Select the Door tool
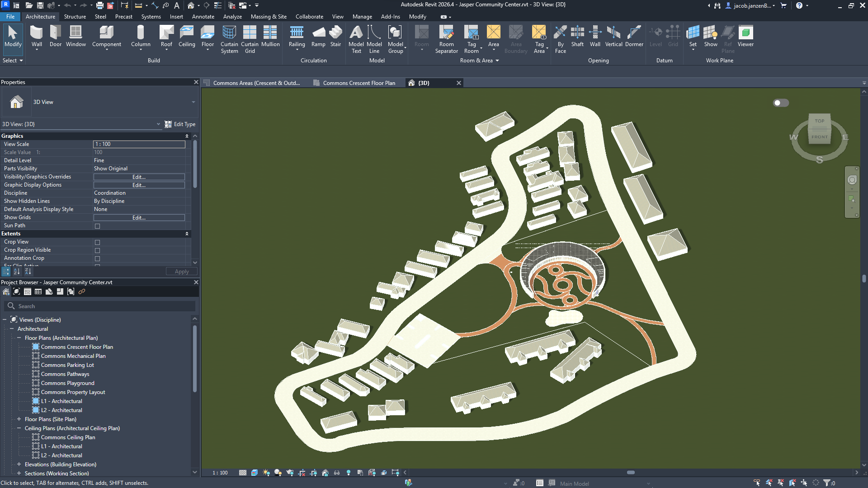 [56, 36]
